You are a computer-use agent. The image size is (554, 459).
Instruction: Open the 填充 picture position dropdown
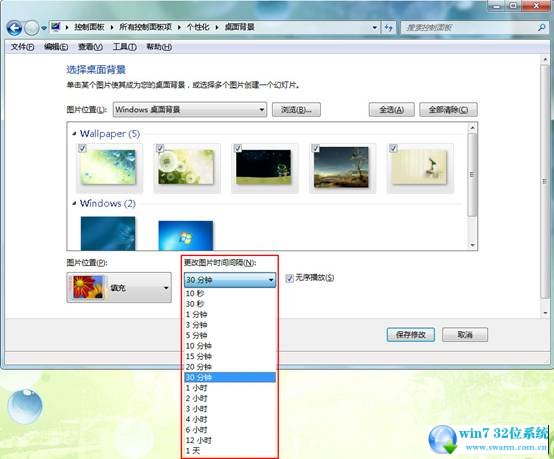[x=119, y=288]
